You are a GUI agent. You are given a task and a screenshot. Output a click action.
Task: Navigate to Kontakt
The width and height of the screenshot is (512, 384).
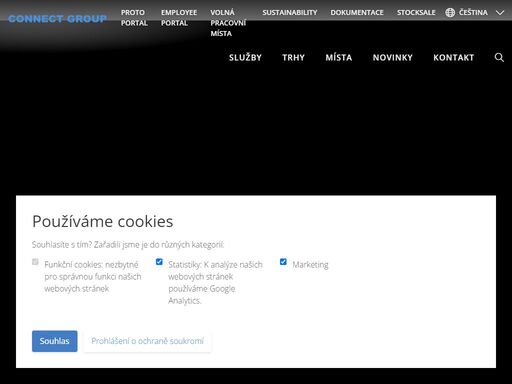click(454, 58)
